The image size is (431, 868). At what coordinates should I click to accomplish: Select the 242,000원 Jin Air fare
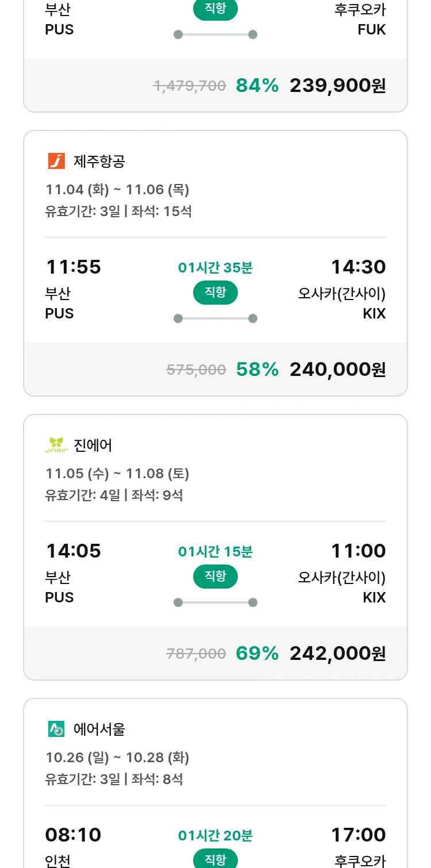[x=337, y=654]
